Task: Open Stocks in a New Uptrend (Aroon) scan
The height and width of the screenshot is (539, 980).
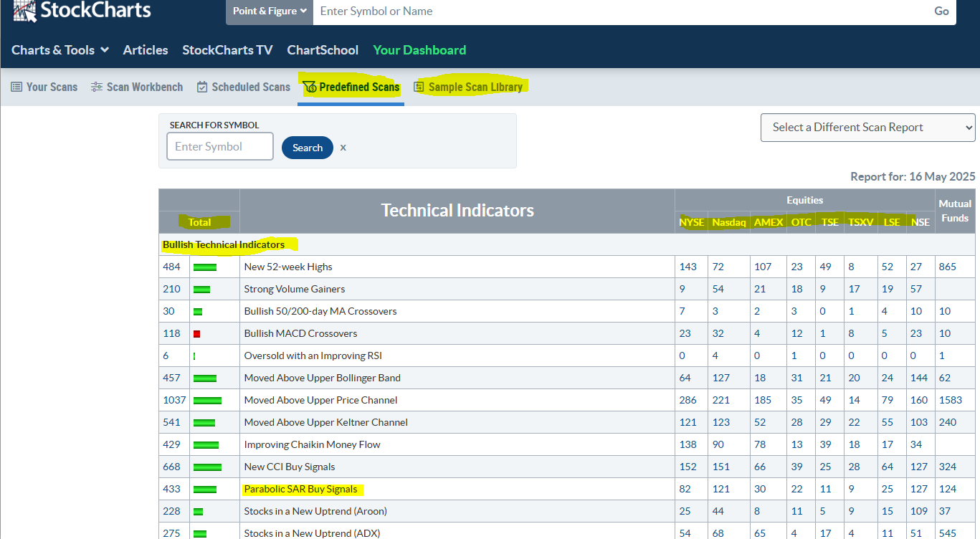Action: 315,511
